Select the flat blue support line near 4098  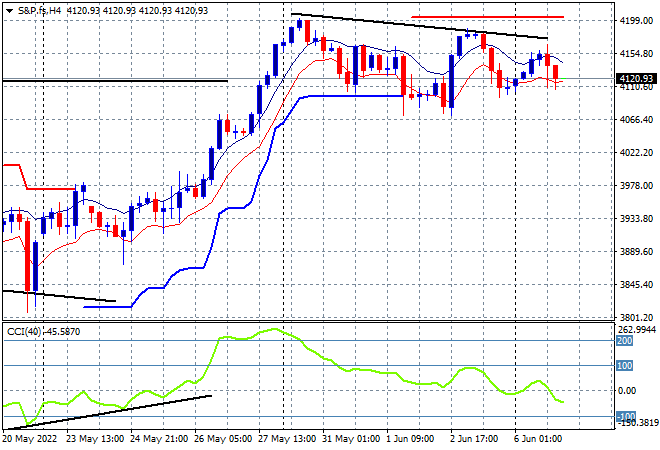tap(358, 96)
